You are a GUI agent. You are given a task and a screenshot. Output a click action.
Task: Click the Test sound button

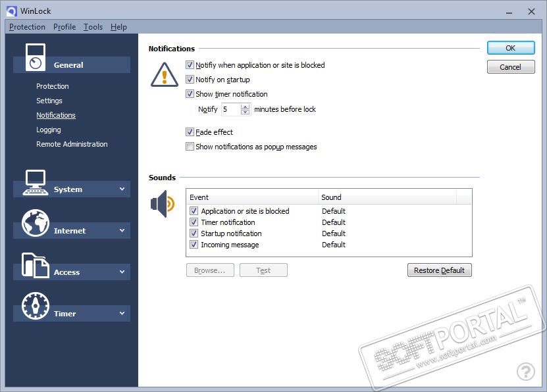[x=263, y=270]
